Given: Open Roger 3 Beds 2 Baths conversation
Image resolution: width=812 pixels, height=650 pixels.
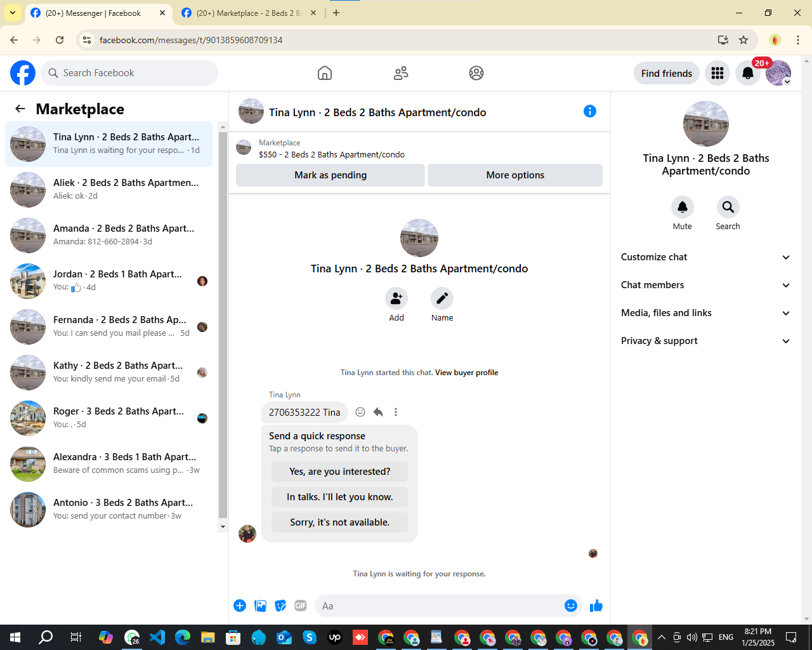Looking at the screenshot, I should [108, 418].
